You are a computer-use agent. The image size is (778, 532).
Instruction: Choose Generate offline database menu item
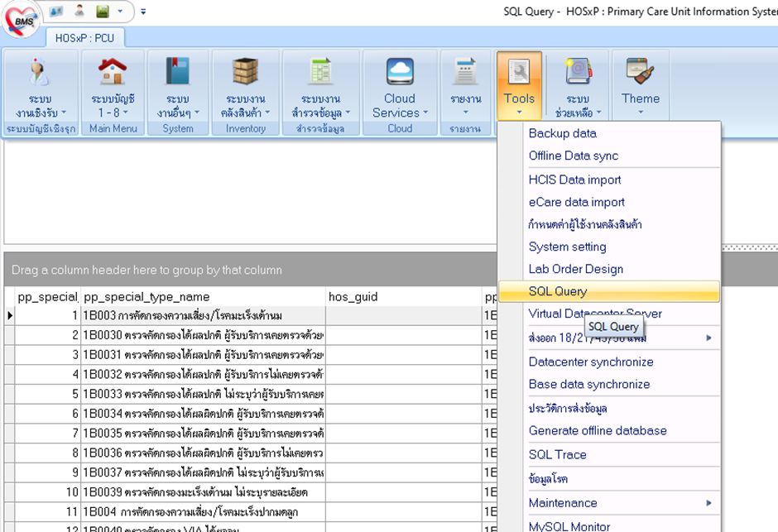pyautogui.click(x=609, y=430)
